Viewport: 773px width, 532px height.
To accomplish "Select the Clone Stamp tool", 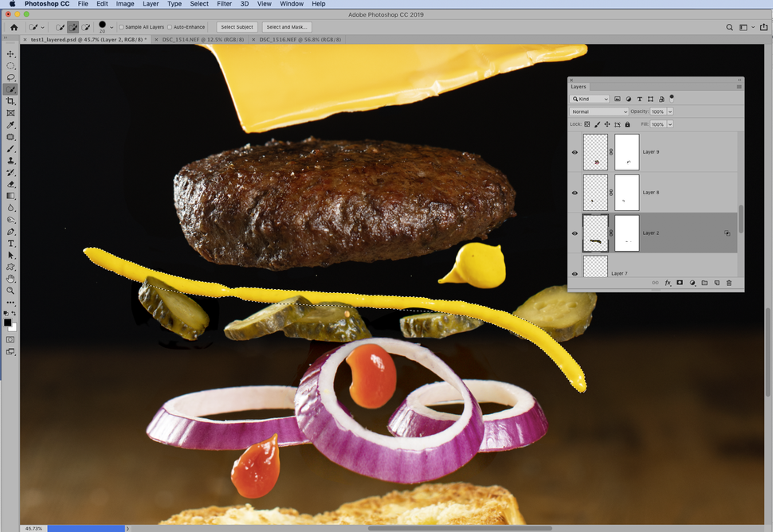I will point(10,161).
